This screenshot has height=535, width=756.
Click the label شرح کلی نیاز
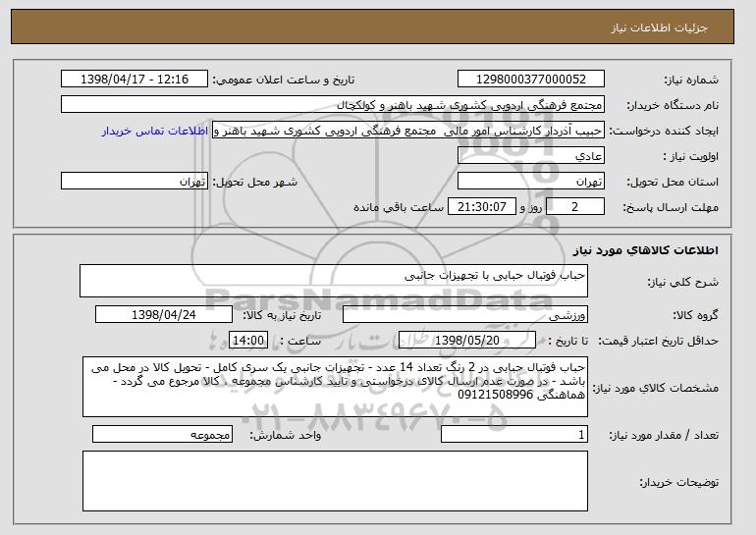(682, 282)
